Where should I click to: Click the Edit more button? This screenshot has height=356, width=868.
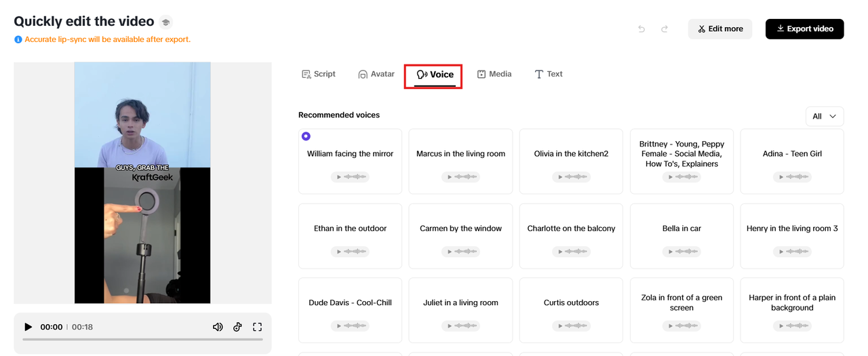(x=719, y=29)
